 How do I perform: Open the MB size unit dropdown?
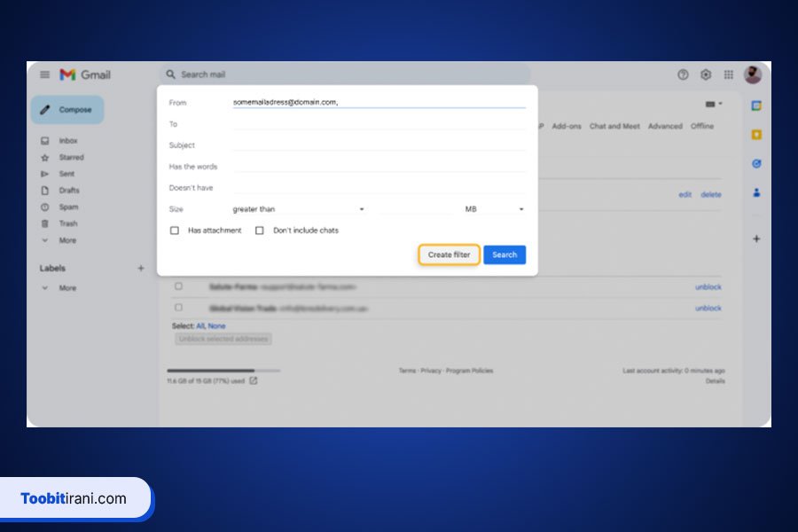(x=494, y=209)
